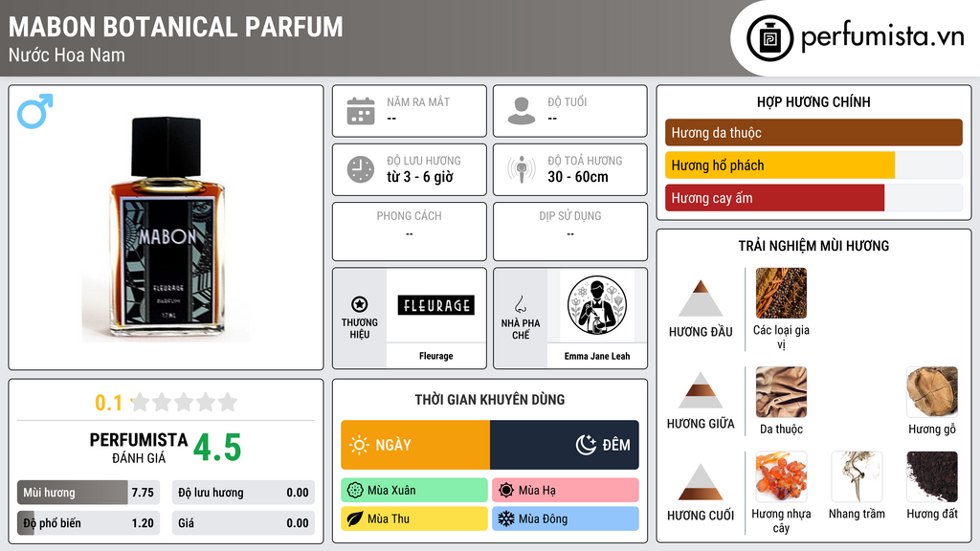980x551 pixels.
Task: Select the Hương đất note image
Action: click(x=932, y=476)
